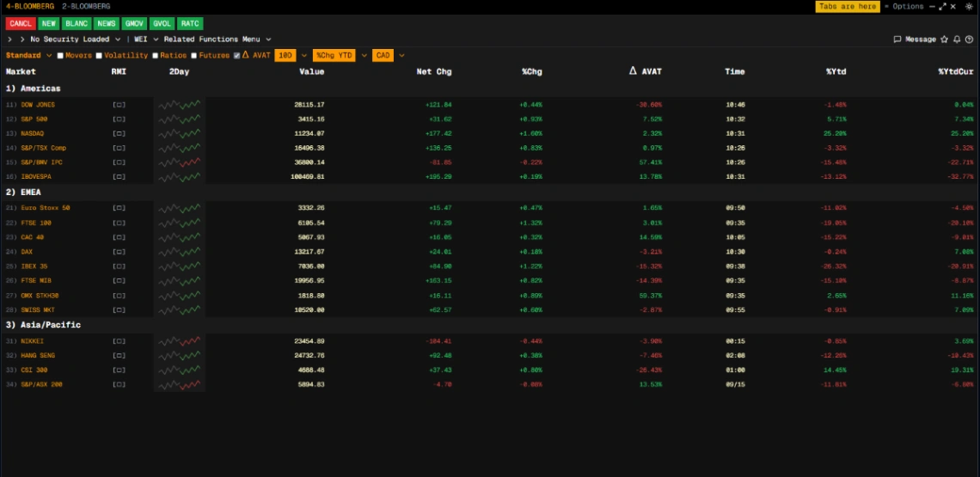Click the green NEWS button
Screen dimensions: 980x477
tap(107, 24)
